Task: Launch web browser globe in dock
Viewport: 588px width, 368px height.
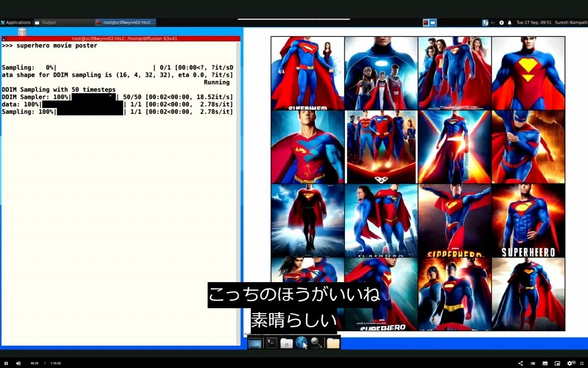Action: pos(301,342)
